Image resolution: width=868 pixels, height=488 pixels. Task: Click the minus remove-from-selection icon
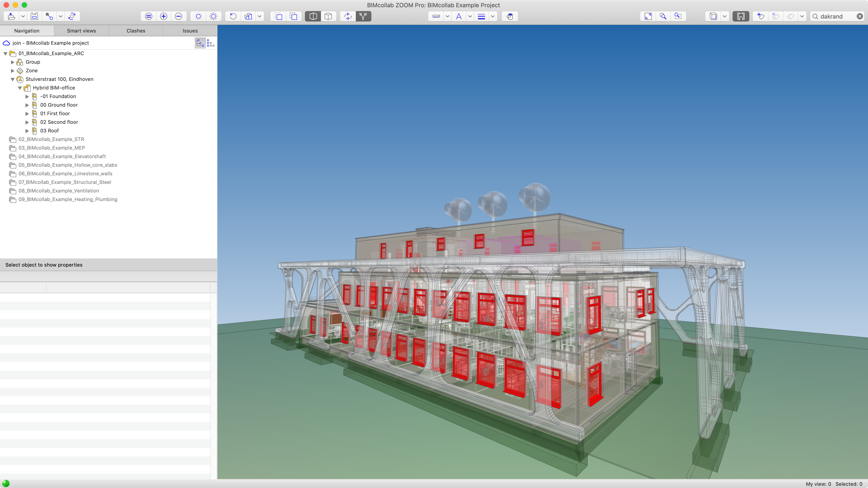tap(179, 16)
